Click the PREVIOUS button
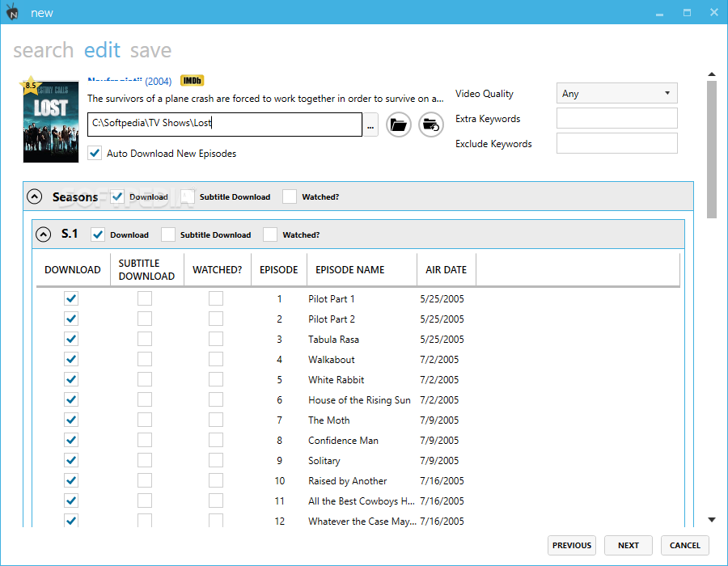 pos(572,545)
